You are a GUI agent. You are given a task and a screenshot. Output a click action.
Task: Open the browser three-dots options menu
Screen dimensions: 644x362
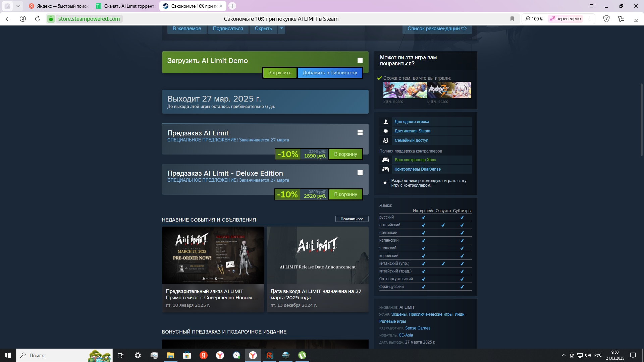(590, 19)
